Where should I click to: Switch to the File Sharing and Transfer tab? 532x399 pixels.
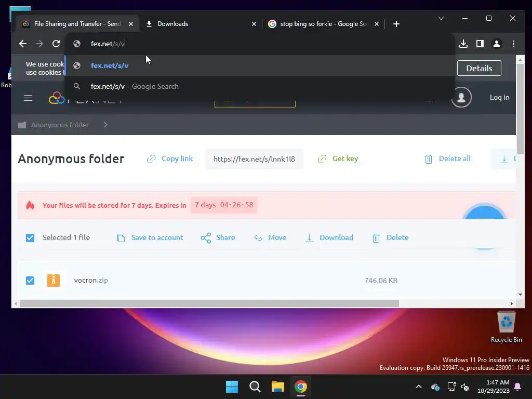tap(78, 24)
